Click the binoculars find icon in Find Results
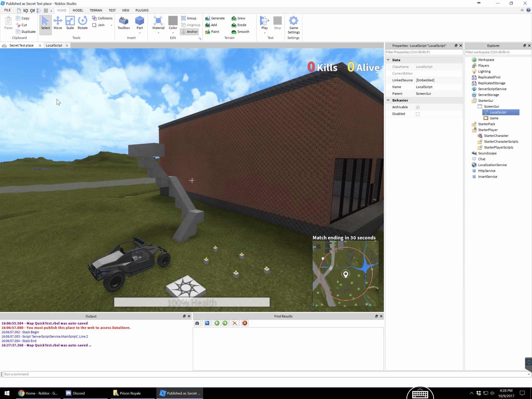Image resolution: width=532 pixels, height=399 pixels. click(x=197, y=323)
